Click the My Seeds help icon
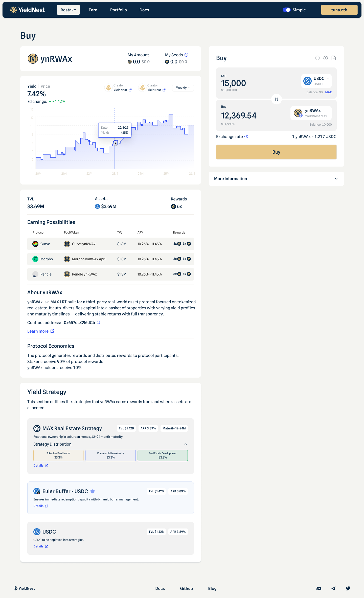The image size is (364, 598). pos(186,55)
